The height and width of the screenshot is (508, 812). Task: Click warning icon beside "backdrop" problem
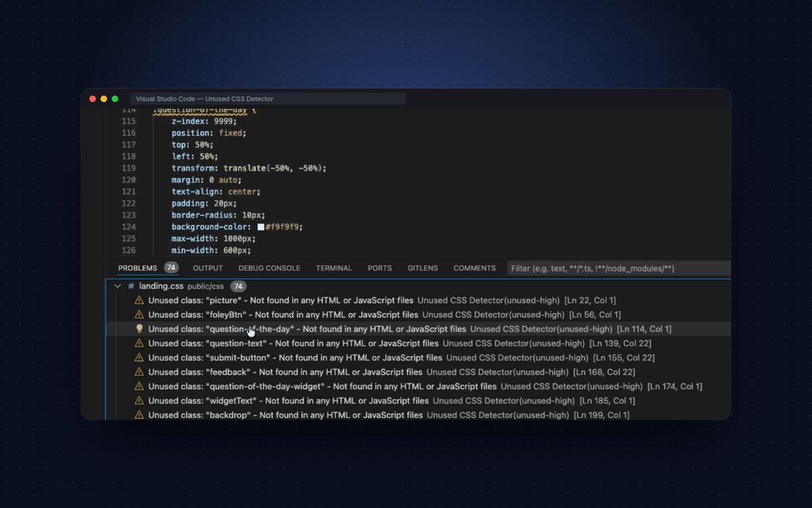coord(139,415)
